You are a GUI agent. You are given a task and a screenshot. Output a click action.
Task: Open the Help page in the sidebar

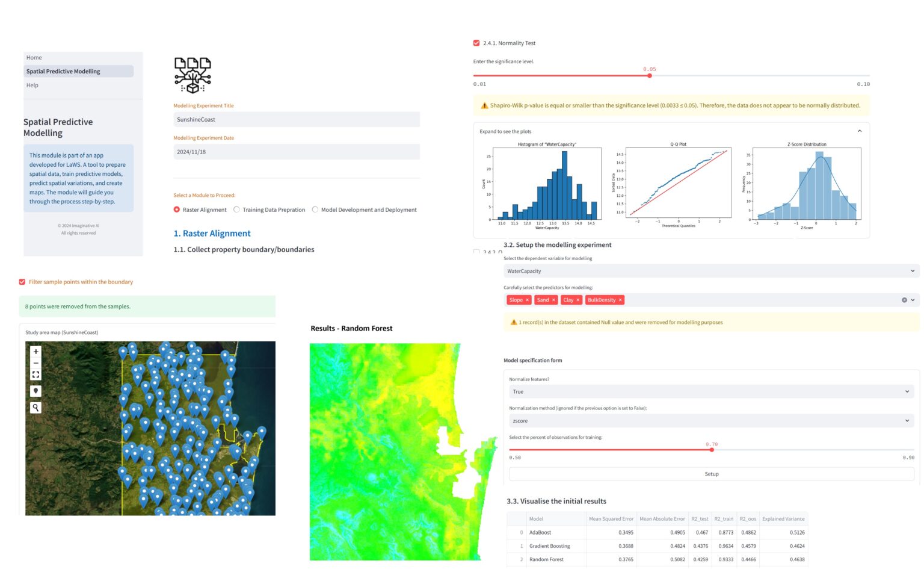(32, 85)
